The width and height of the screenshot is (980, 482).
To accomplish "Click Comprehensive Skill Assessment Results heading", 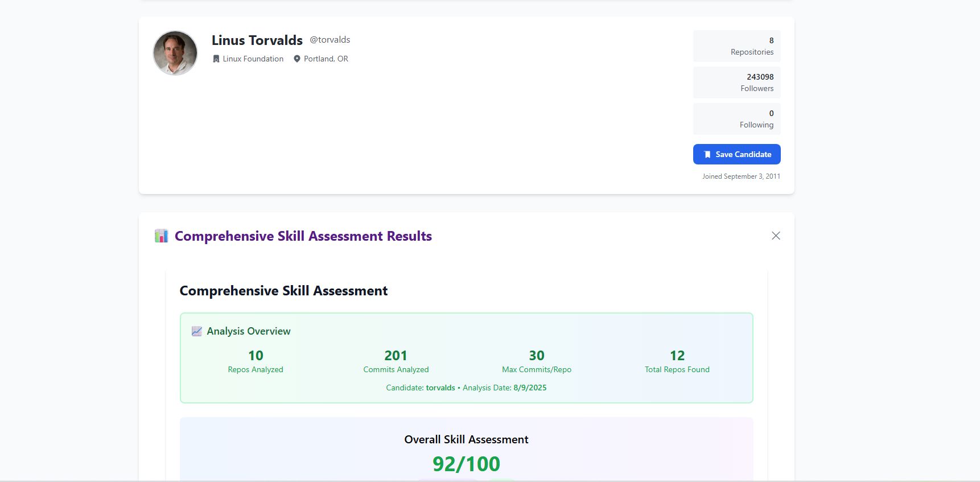I will point(303,236).
